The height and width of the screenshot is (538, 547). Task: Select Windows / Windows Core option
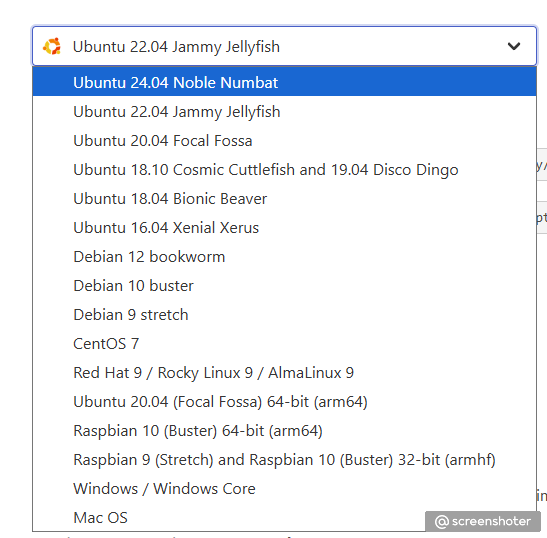pos(284,488)
